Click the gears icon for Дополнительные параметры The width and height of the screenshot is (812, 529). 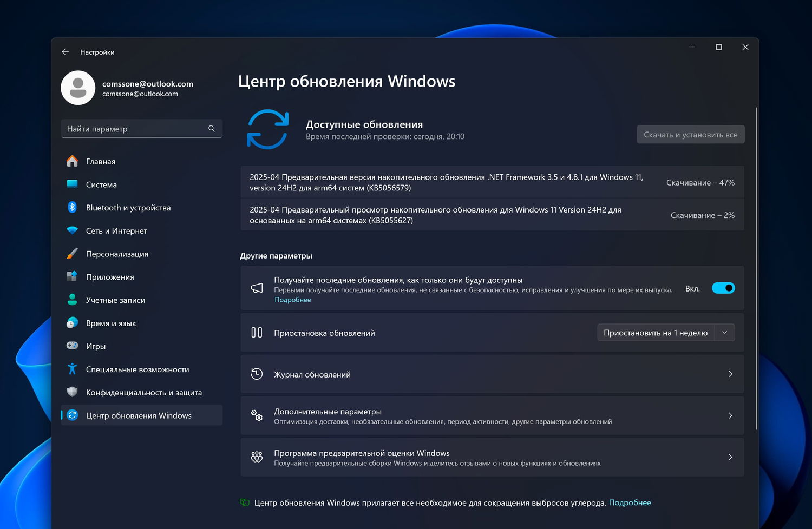click(x=257, y=415)
